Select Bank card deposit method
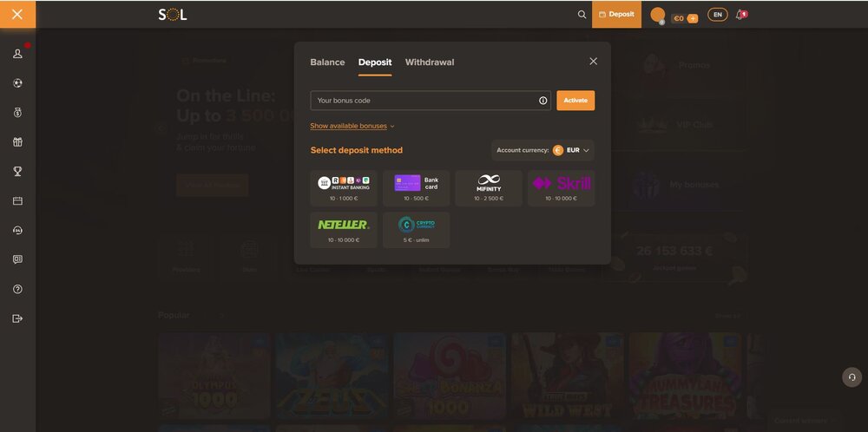Screen dimensions: 868x432 [x=417, y=188]
